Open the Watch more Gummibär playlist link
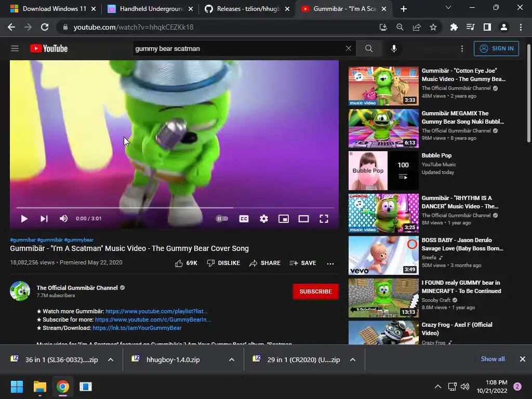 [x=156, y=311]
